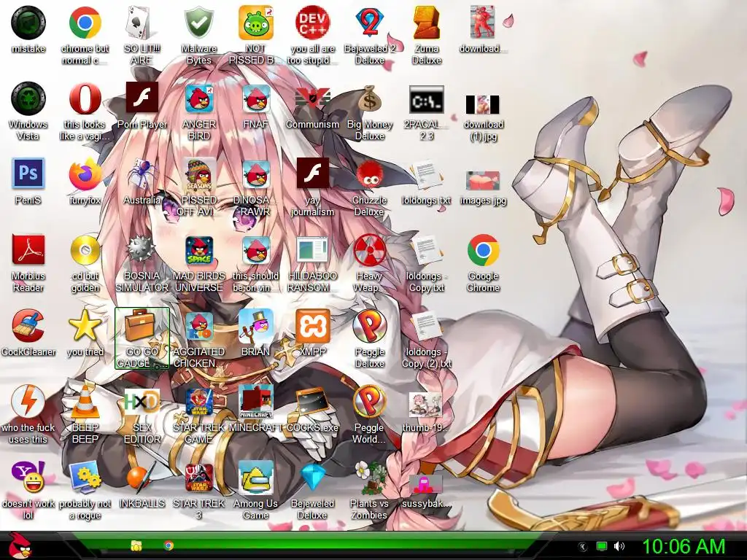
Task: Open the 'INKBALLS' icon
Action: [x=142, y=477]
